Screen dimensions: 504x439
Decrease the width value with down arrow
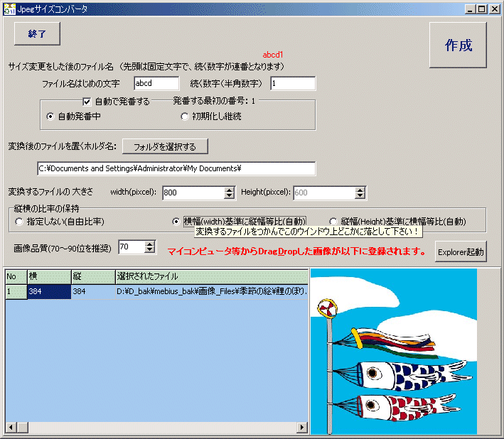click(229, 195)
